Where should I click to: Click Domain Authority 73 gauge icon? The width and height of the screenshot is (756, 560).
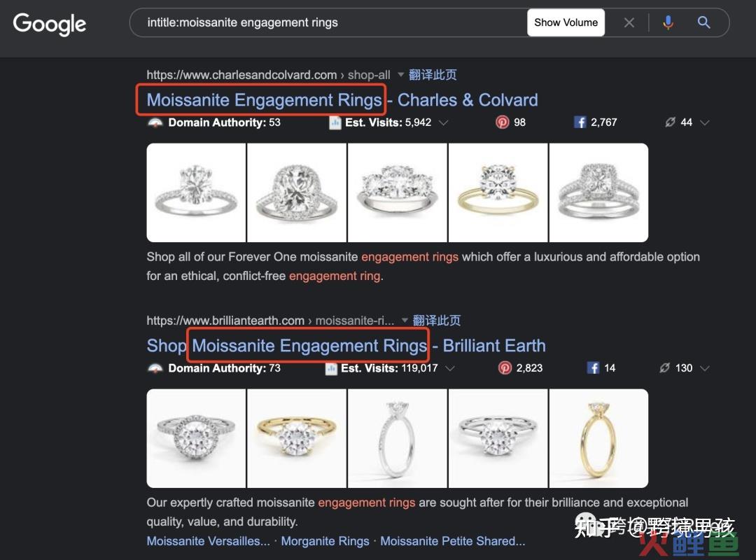155,368
